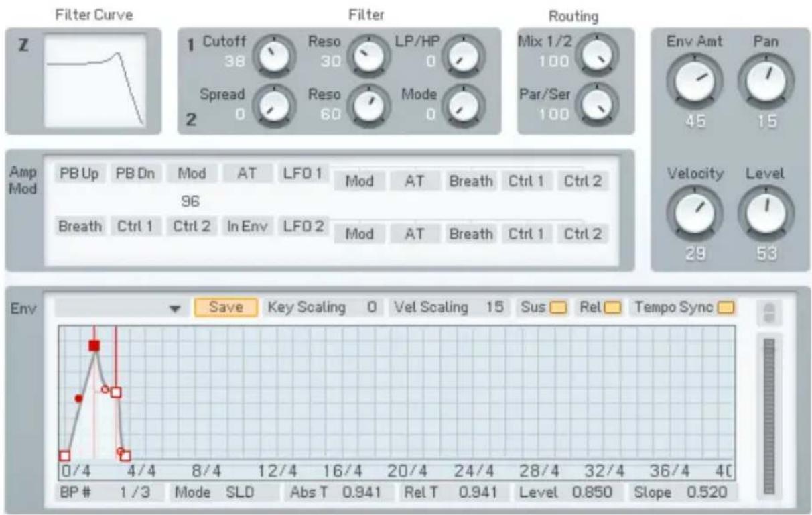812x515 pixels.
Task: Click the Filter Curve display
Action: 94,81
